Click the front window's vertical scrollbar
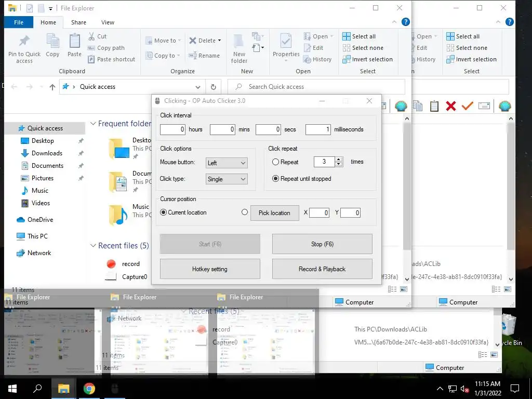 point(407,187)
